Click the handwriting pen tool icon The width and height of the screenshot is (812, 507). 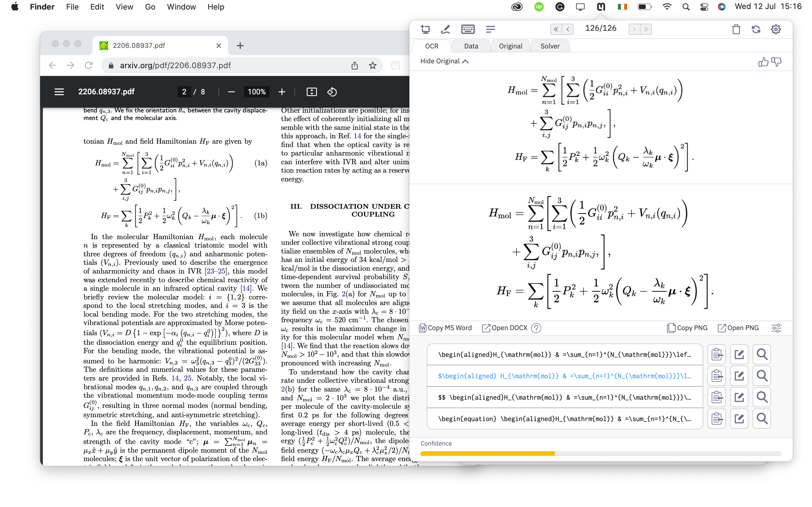click(445, 29)
